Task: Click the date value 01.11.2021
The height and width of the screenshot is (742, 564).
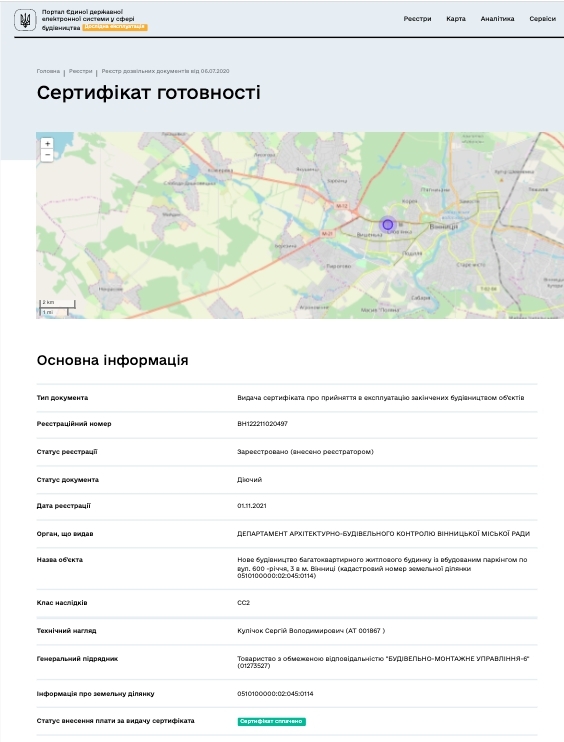Action: (x=252, y=505)
